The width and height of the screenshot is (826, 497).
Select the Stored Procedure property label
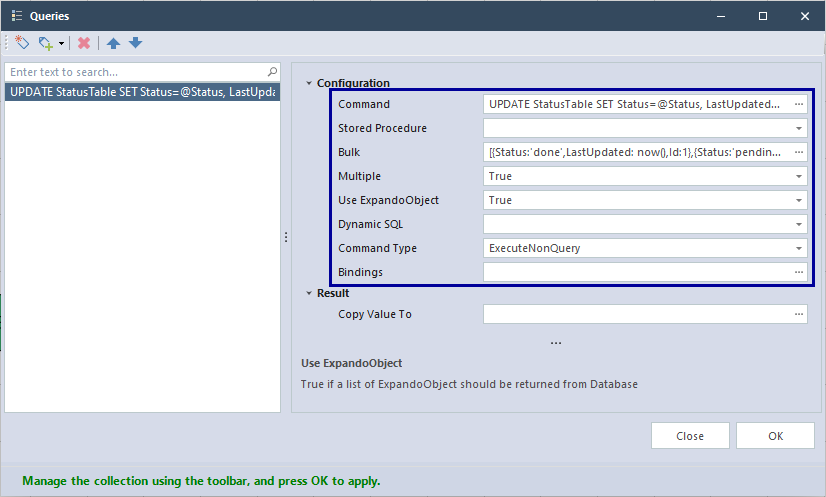pyautogui.click(x=382, y=128)
